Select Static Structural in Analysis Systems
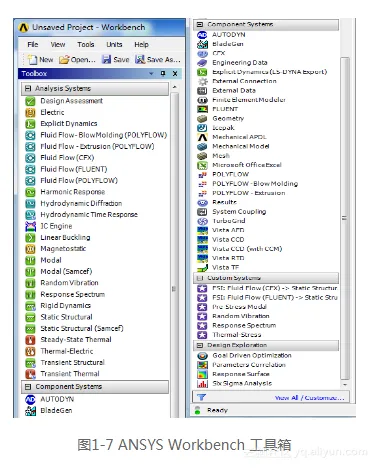The image size is (378, 469). tap(66, 317)
